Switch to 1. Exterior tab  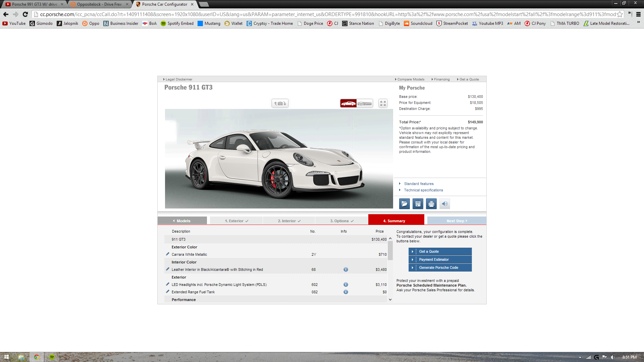236,221
